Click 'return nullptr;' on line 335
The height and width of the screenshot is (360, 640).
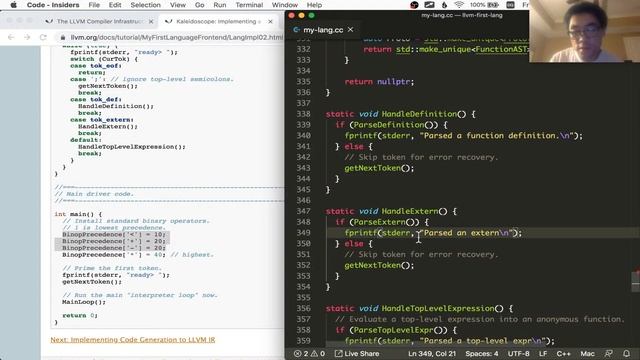[x=379, y=82]
